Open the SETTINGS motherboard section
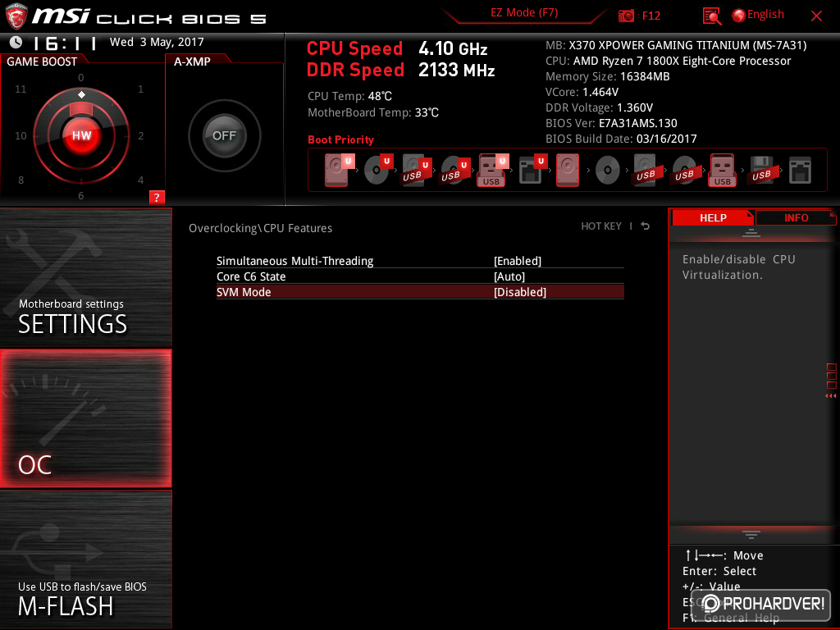The width and height of the screenshot is (840, 630). 85,277
